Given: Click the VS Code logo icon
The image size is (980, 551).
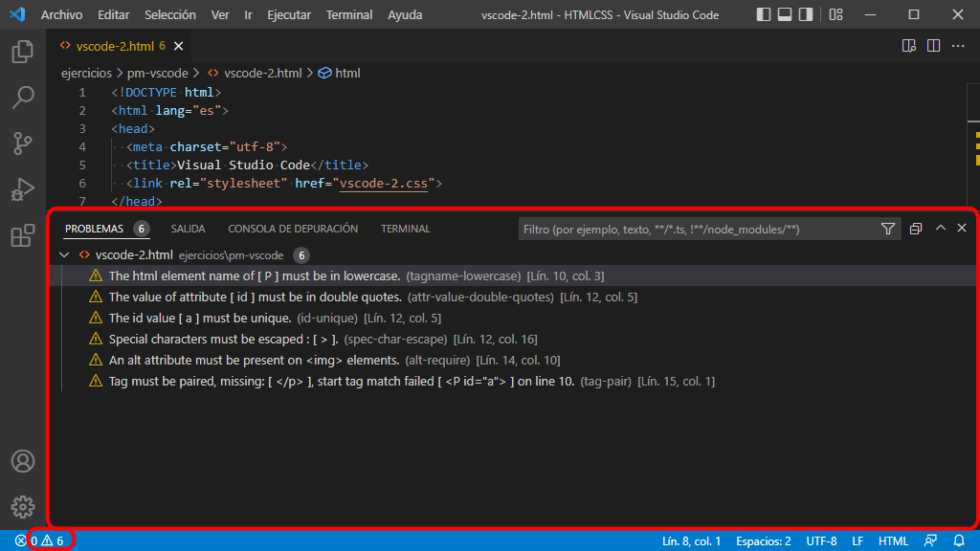Looking at the screenshot, I should pos(17,14).
